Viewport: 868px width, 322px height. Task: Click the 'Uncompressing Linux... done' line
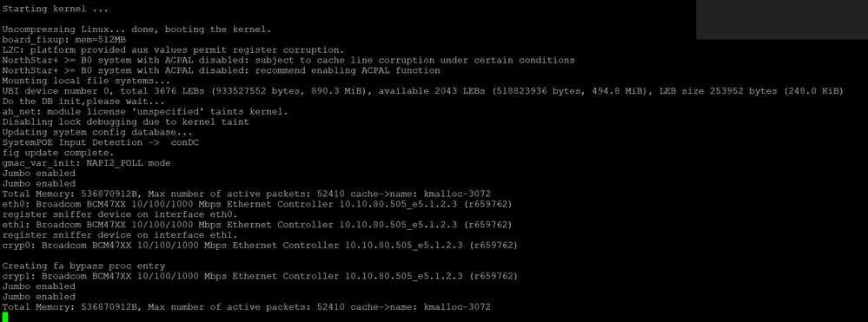[x=136, y=30]
